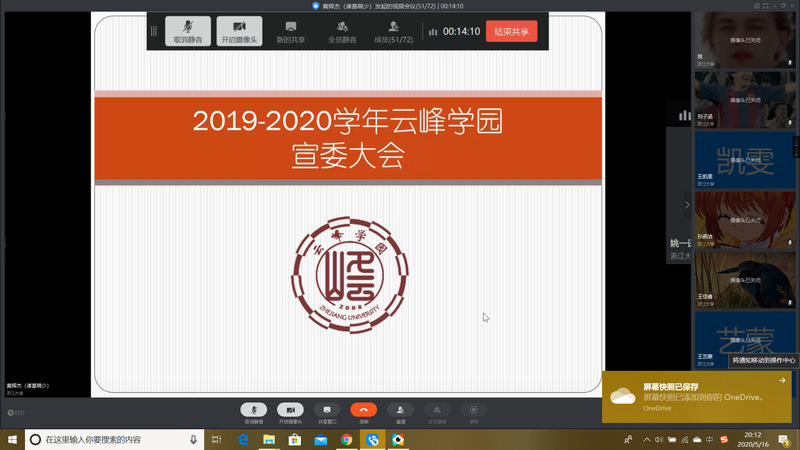
Task: Select the 刘子涵 participant video tile
Action: click(745, 99)
